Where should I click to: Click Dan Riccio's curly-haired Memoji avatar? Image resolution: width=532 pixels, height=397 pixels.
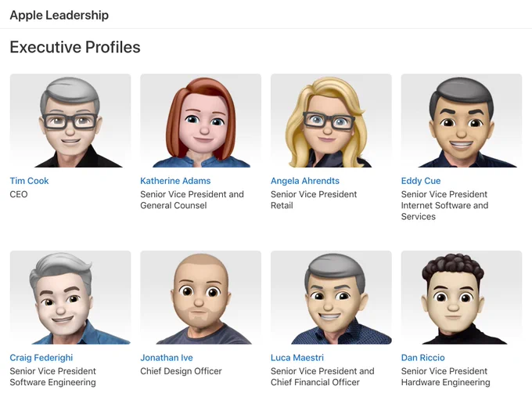[462, 298]
